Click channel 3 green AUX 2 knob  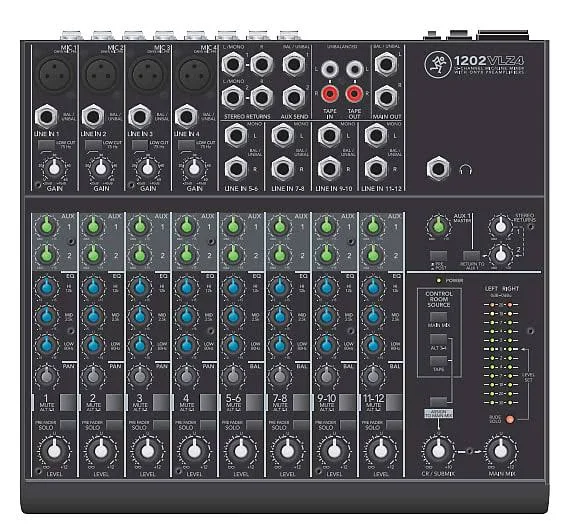140,255
